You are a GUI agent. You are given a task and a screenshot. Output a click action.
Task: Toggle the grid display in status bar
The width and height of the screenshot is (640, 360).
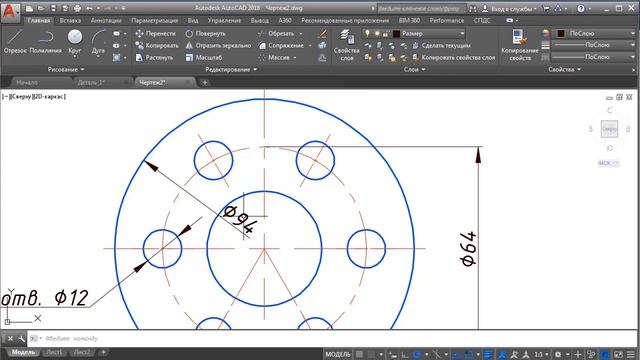(359, 354)
